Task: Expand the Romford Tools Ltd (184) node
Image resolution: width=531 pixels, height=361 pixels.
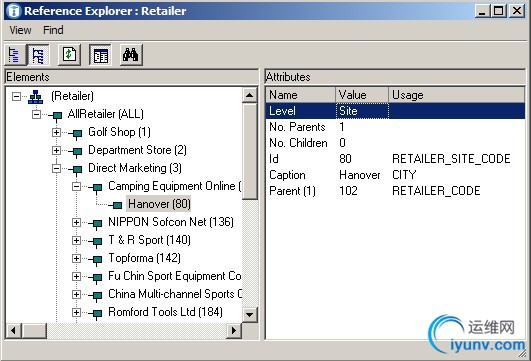Action: coord(77,312)
